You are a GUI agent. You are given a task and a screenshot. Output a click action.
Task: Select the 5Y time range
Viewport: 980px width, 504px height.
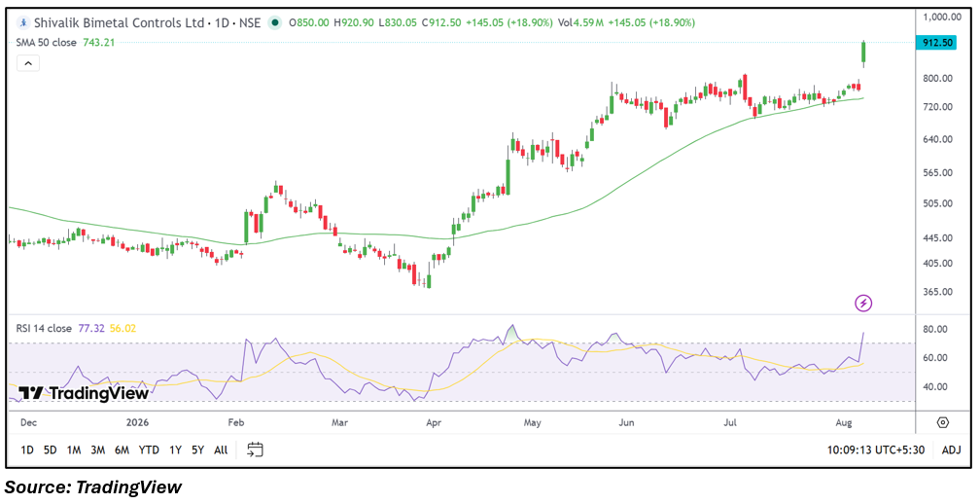pos(197,450)
